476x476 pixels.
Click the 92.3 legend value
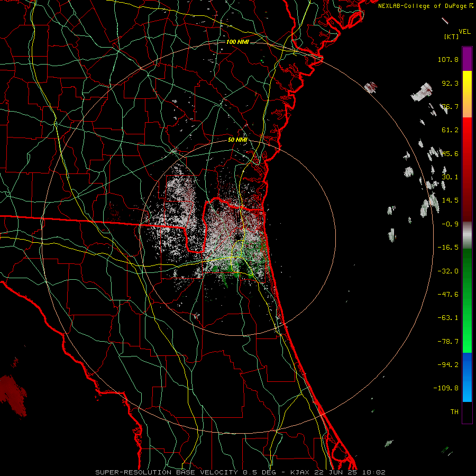tap(450, 83)
